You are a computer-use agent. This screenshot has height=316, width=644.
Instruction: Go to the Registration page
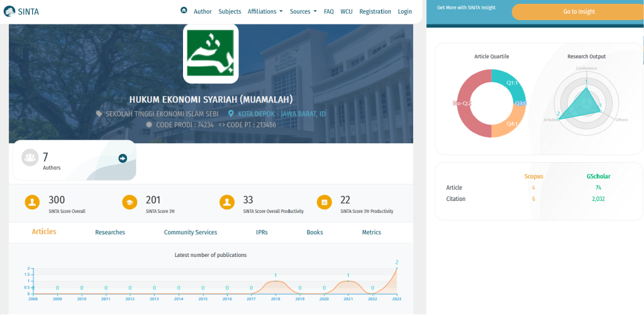(x=375, y=11)
